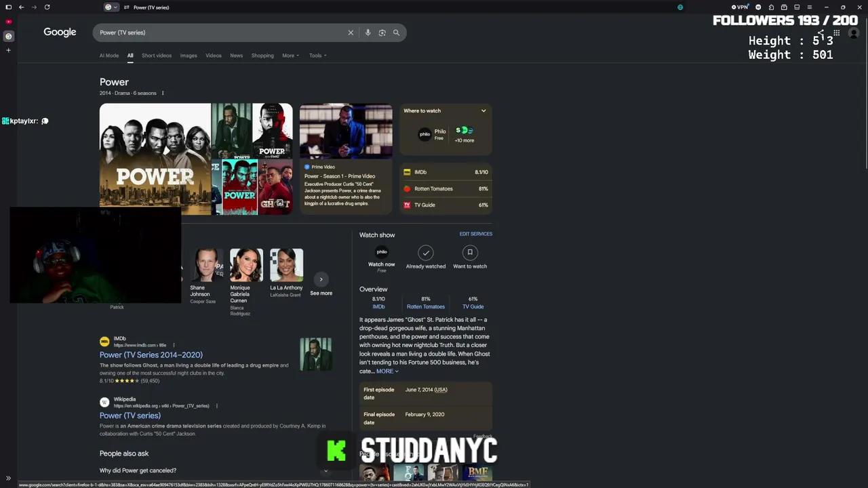Open the browser hamburger menu
868x488 pixels.
pyautogui.click(x=809, y=7)
